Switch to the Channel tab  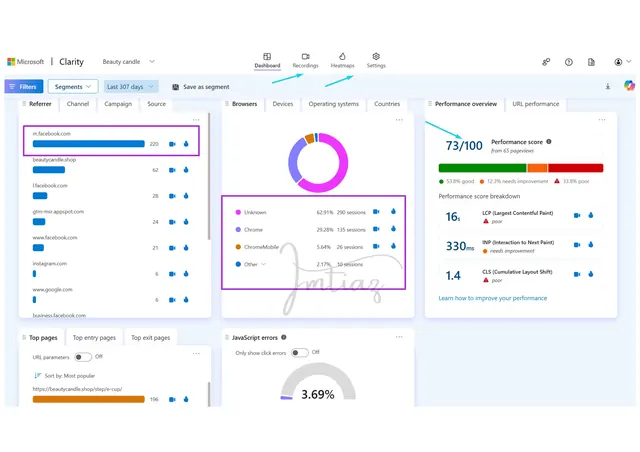point(78,104)
